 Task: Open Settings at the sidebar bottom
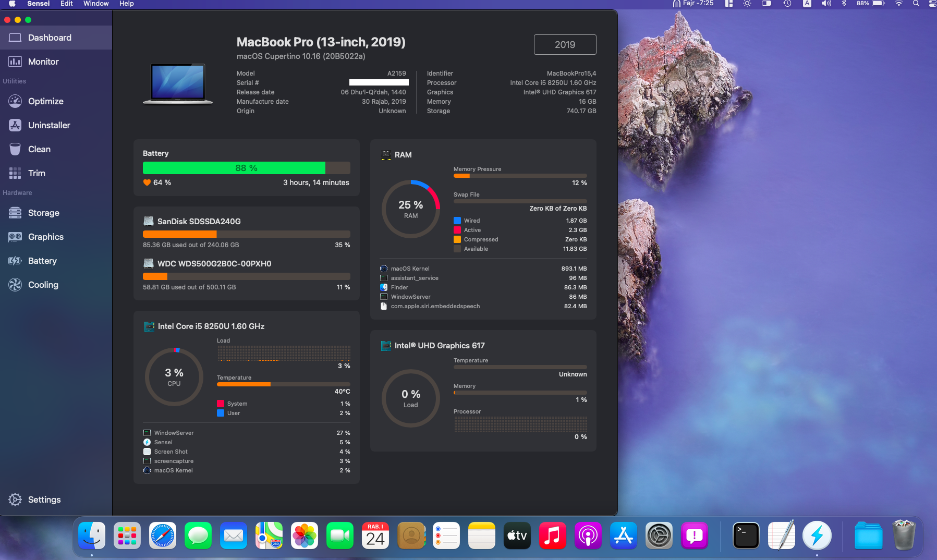tap(56, 500)
